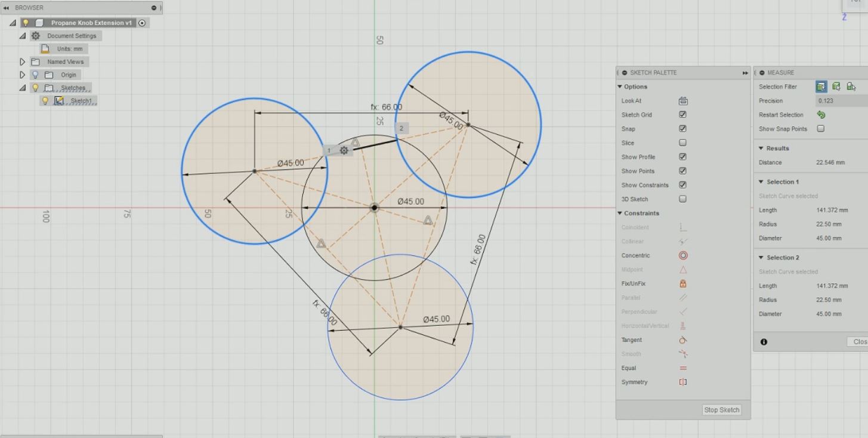Collapse the Propane Knob Extension v1 tree node
The image size is (868, 438).
[13, 23]
